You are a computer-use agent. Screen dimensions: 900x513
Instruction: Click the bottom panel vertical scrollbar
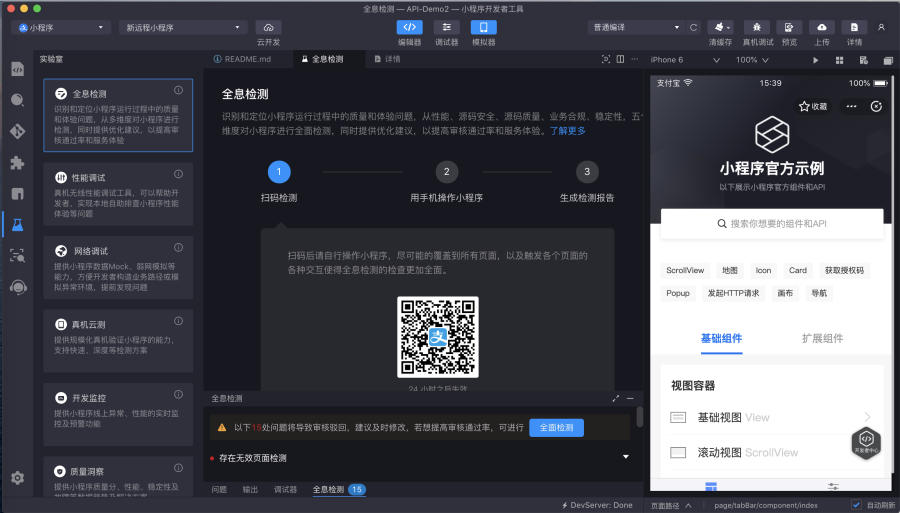[x=639, y=416]
